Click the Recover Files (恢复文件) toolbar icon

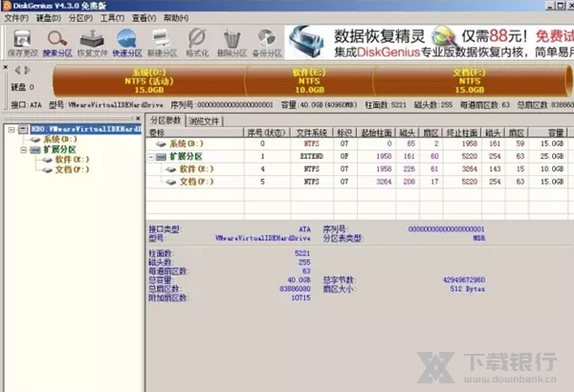[x=92, y=43]
